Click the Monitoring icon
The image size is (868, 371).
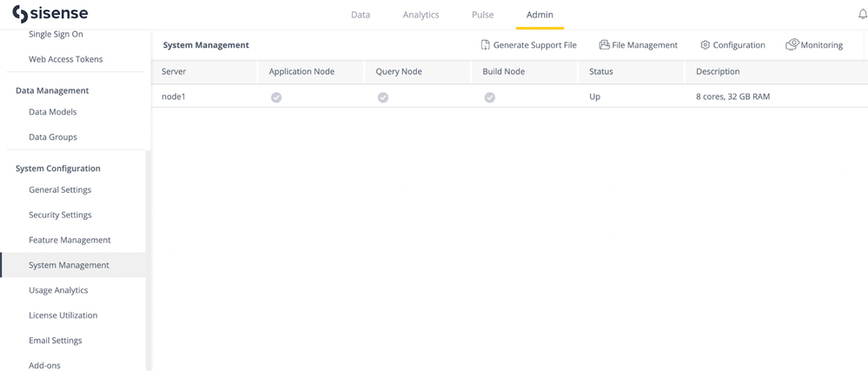(792, 44)
